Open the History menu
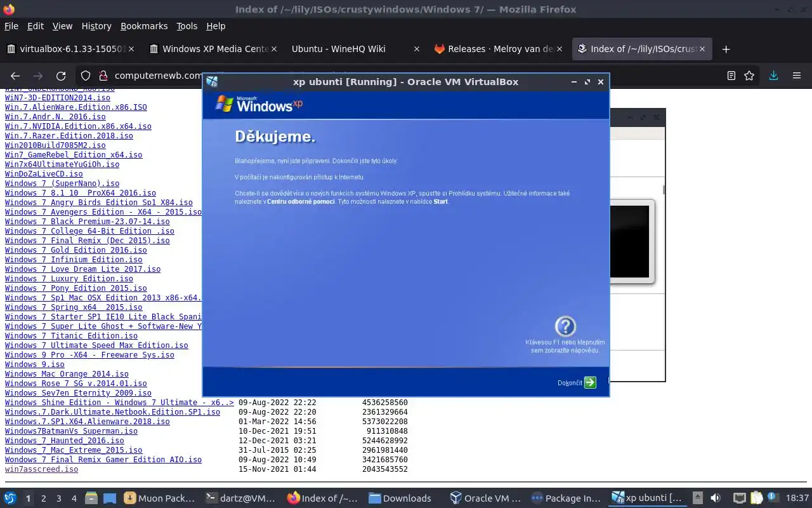Viewport: 812px width, 508px height. coord(96,26)
